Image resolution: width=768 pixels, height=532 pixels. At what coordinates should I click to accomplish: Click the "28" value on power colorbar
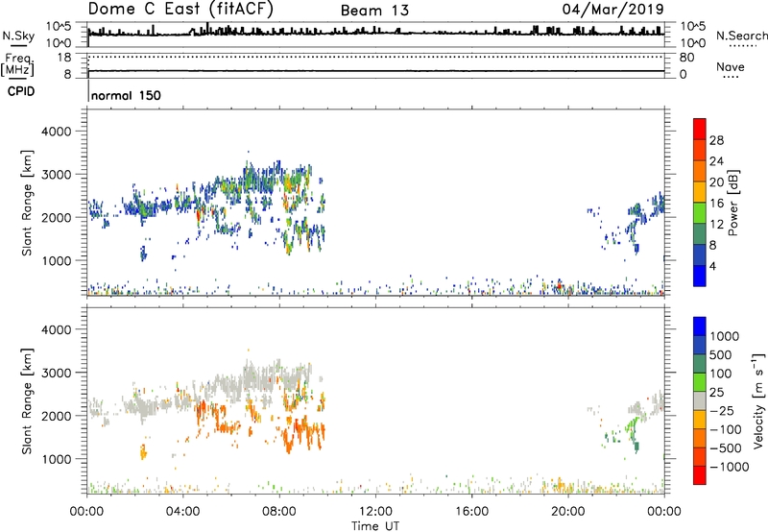pyautogui.click(x=716, y=140)
